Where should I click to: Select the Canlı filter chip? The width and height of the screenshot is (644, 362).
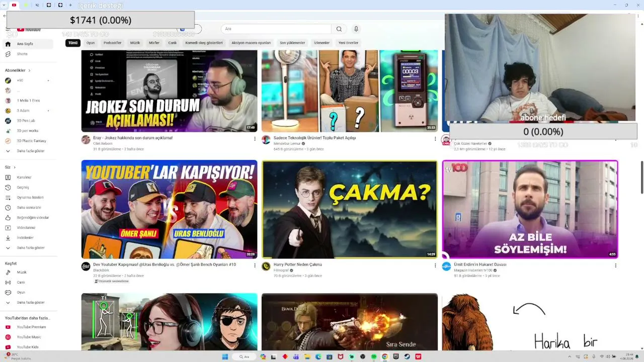click(x=173, y=43)
